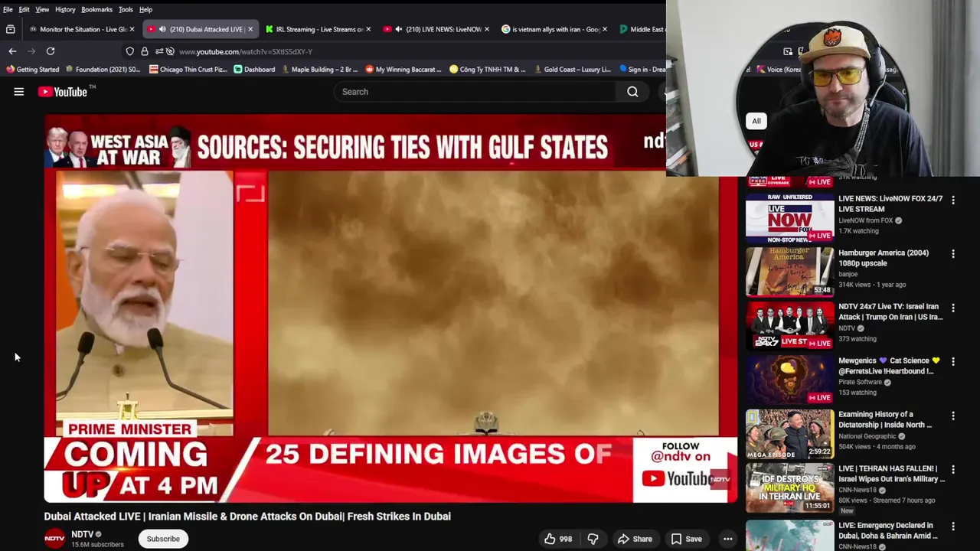This screenshot has width=980, height=551.
Task: Open the tracking protection shield icon
Action: (130, 51)
